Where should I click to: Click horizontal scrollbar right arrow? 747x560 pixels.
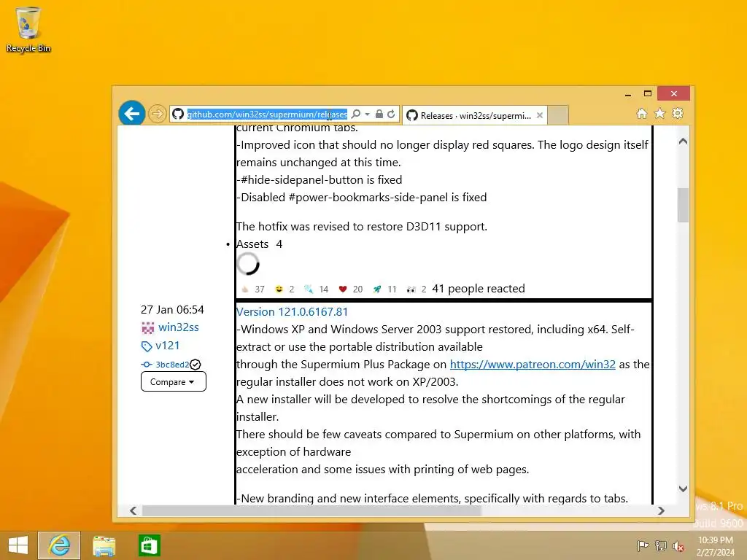[661, 510]
